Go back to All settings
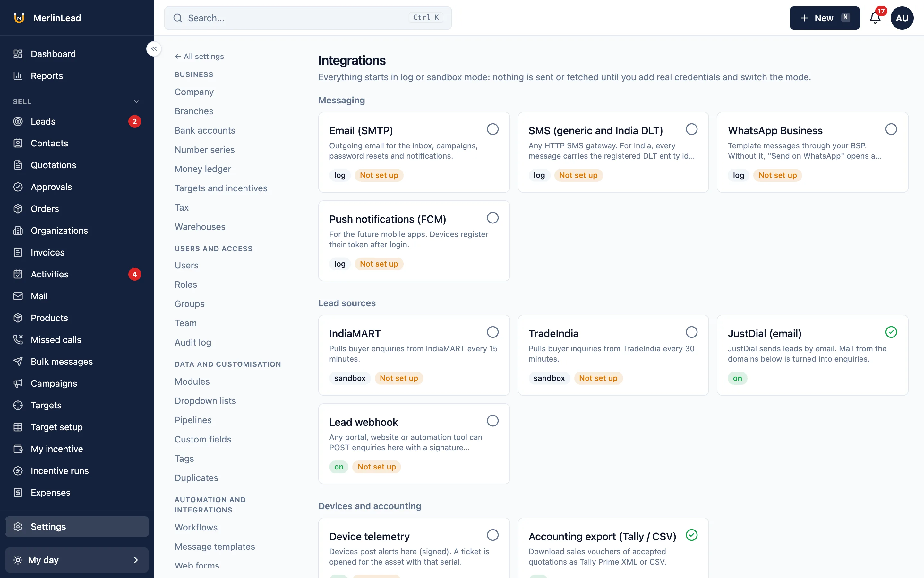This screenshot has width=924, height=578. [x=199, y=56]
